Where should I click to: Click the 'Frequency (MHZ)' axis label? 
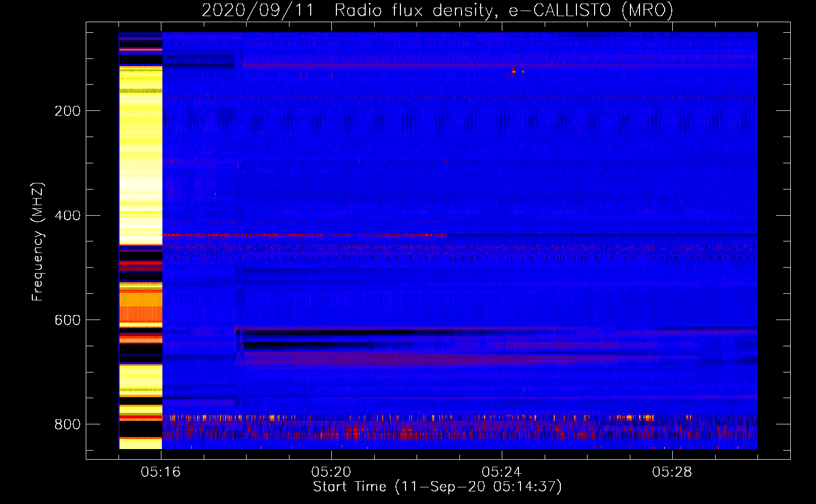pos(38,241)
